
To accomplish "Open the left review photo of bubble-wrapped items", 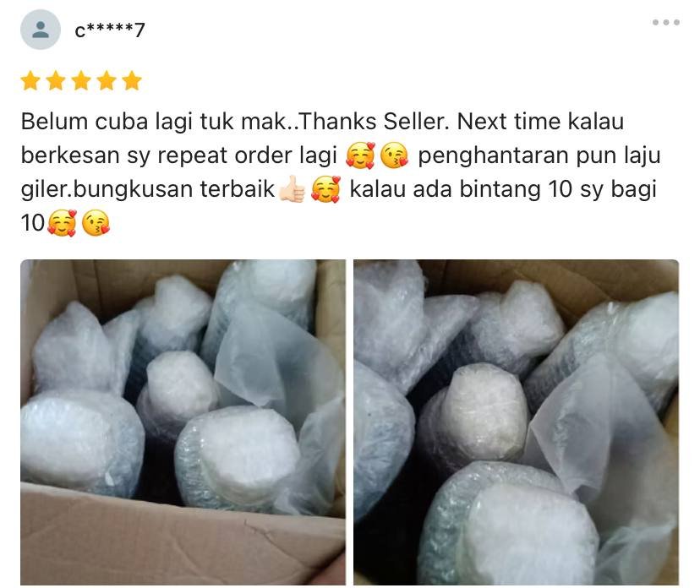I will point(183,422).
